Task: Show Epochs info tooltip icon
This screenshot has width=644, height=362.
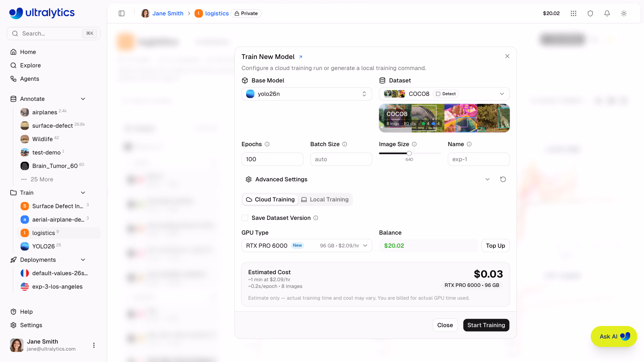Action: [267, 144]
